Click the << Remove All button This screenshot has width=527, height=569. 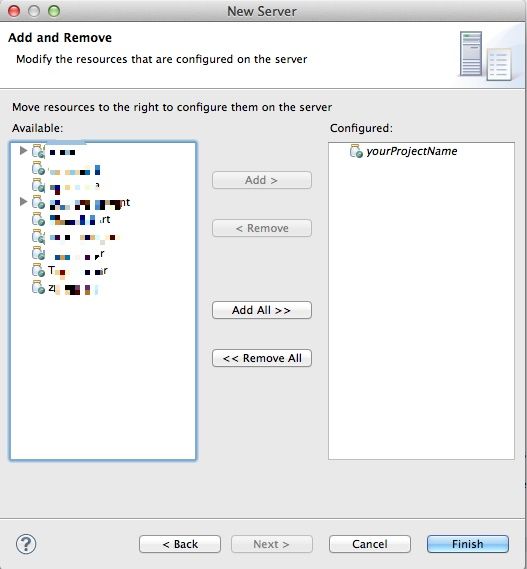pos(262,358)
